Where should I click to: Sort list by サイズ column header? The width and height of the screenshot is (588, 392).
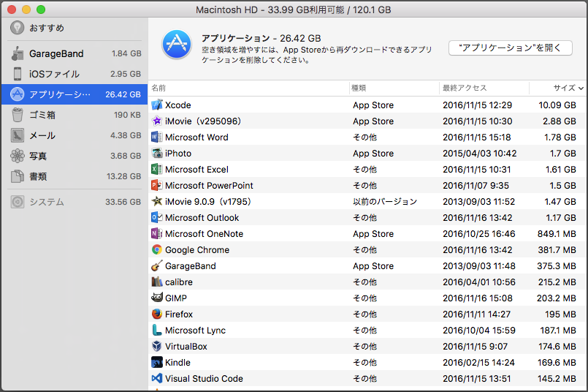(x=563, y=88)
